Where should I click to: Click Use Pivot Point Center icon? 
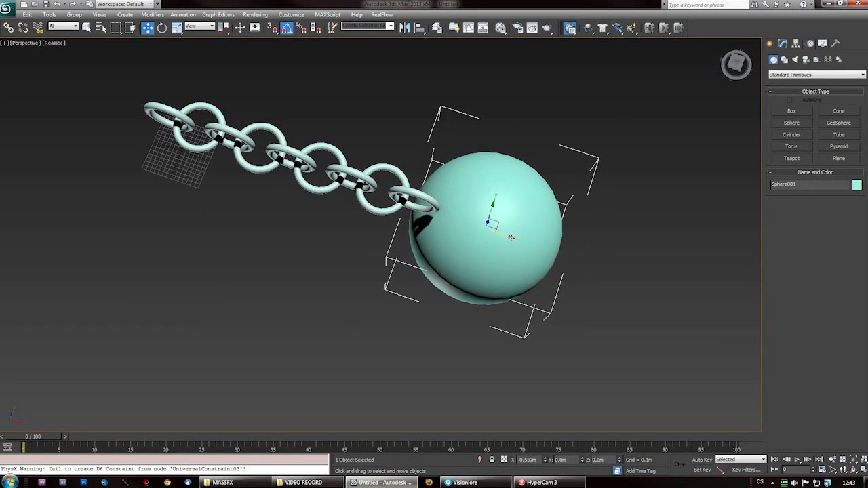(223, 28)
